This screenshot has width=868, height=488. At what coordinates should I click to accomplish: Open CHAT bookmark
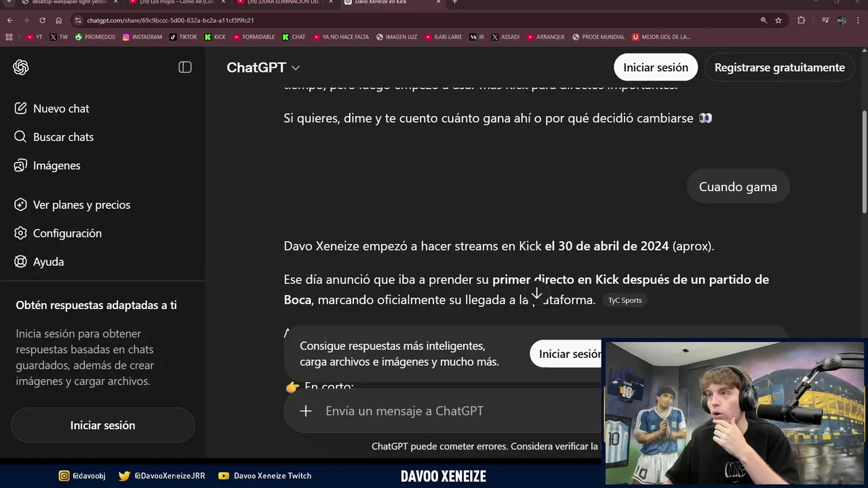pos(294,37)
